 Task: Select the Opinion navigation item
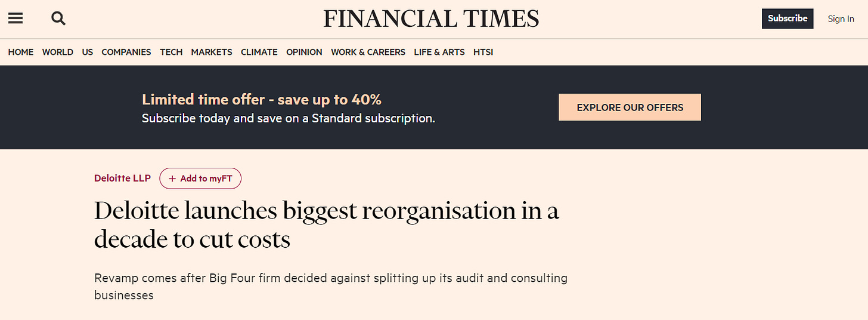304,52
